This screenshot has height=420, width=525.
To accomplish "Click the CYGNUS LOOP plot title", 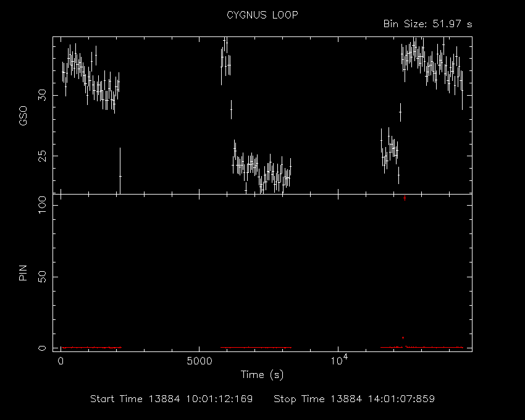I will click(262, 15).
